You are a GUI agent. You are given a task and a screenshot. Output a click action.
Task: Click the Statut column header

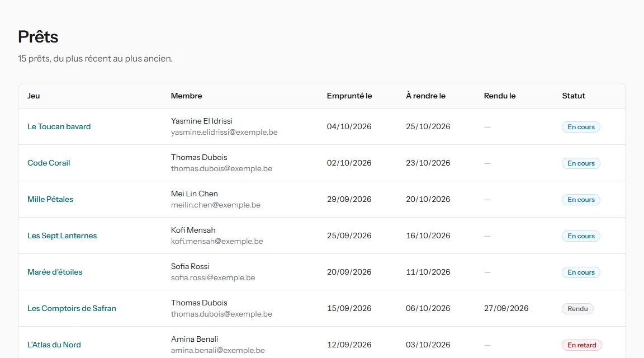click(574, 96)
